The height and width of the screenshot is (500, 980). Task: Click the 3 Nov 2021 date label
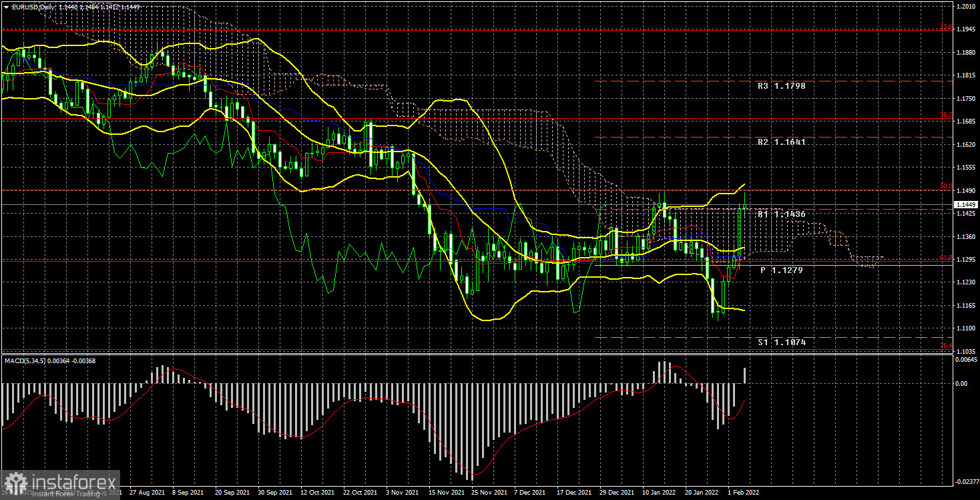coord(403,491)
